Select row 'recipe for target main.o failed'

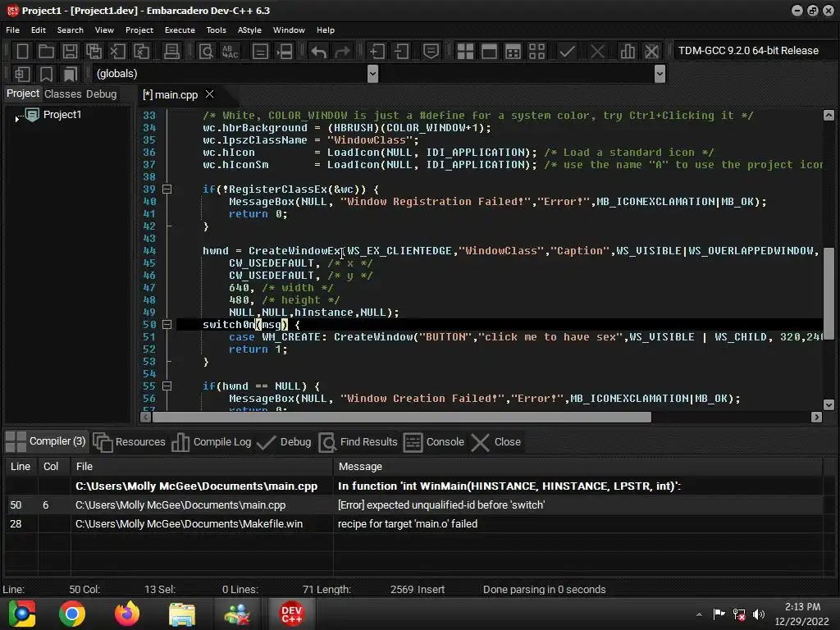[413, 524]
